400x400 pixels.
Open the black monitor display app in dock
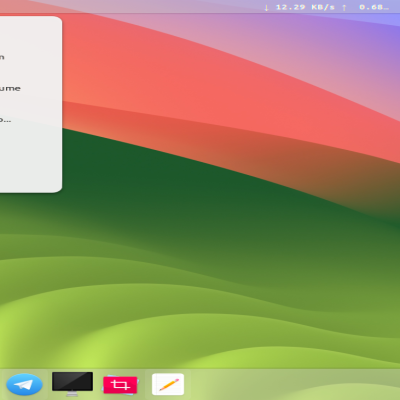click(x=72, y=384)
